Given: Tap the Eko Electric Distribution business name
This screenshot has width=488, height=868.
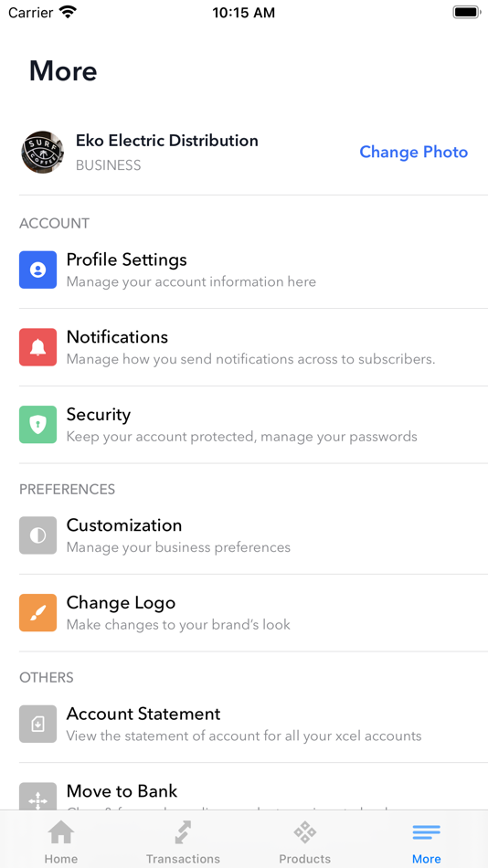Looking at the screenshot, I should pyautogui.click(x=167, y=141).
